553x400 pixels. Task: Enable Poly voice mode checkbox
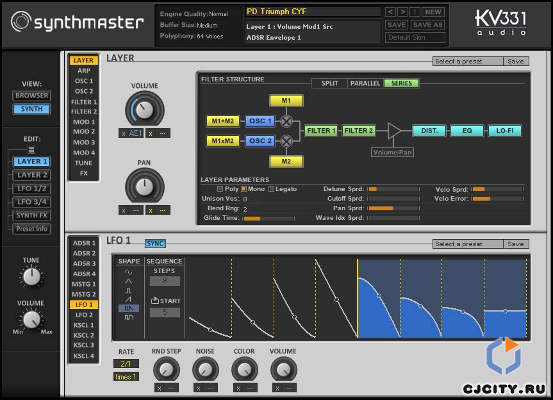(220, 189)
